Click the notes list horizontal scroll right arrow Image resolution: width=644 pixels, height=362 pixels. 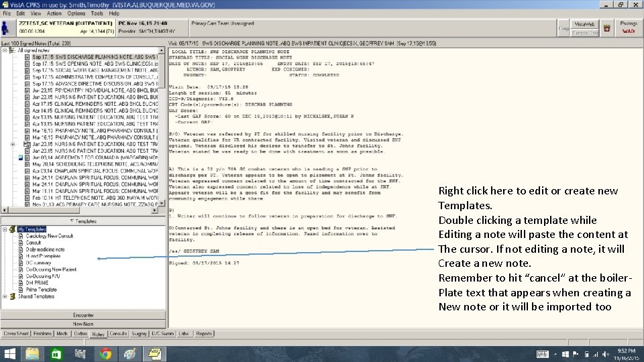(154, 210)
